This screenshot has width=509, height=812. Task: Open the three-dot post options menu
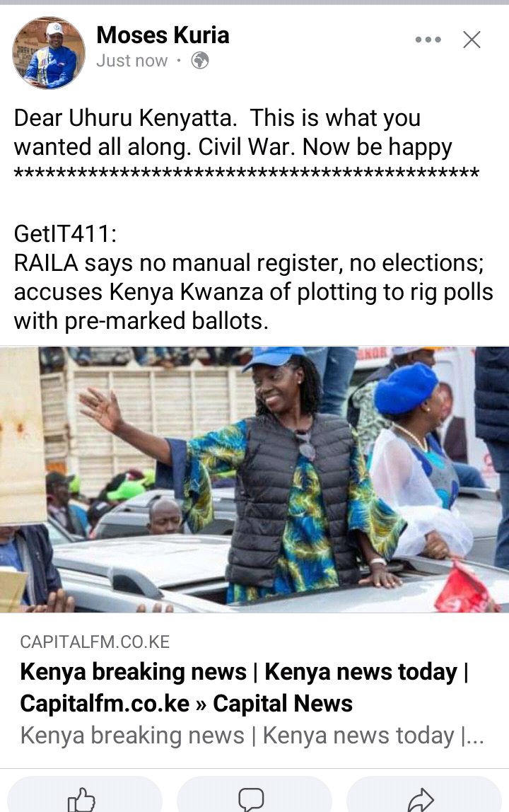[428, 40]
